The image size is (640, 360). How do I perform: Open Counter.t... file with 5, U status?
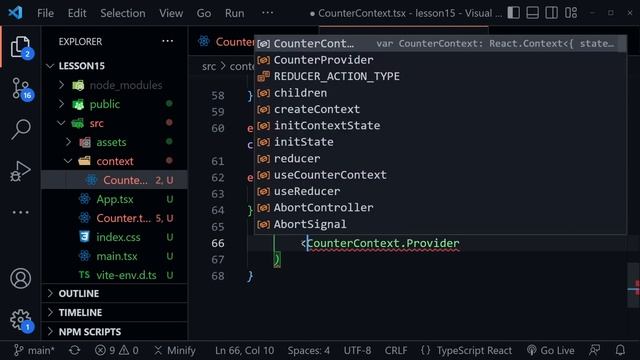[x=114, y=218]
